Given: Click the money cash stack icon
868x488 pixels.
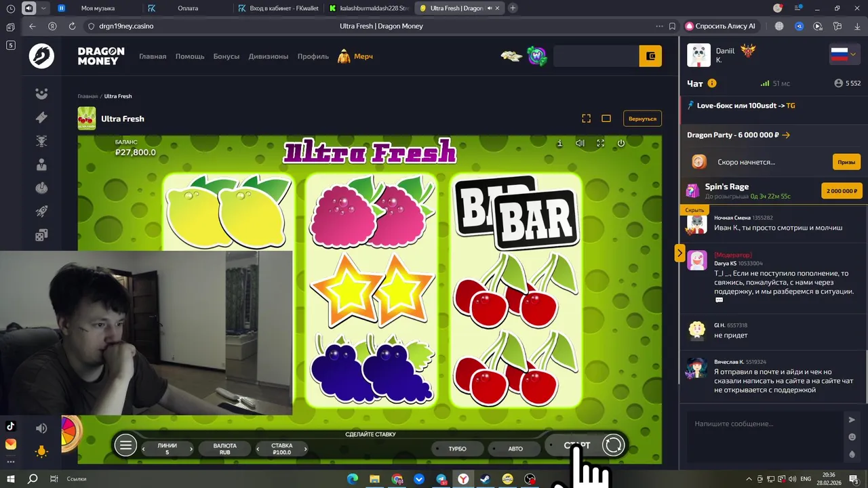Looking at the screenshot, I should [x=511, y=56].
